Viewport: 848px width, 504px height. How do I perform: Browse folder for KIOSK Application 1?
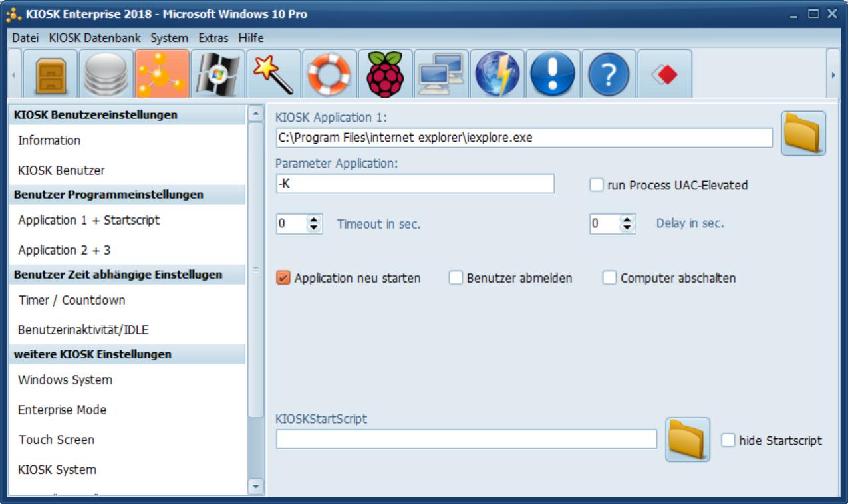[803, 133]
